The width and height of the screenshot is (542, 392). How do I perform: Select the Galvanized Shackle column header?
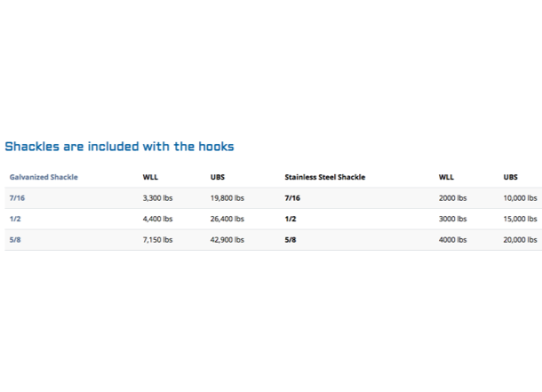coord(44,177)
